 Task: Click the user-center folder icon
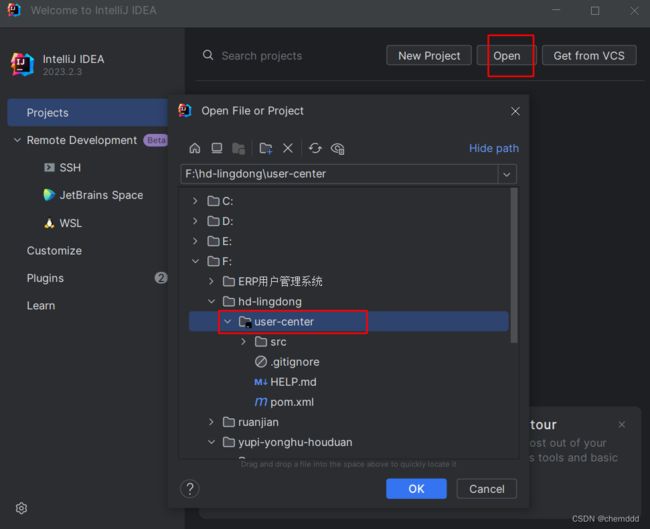[x=245, y=322]
